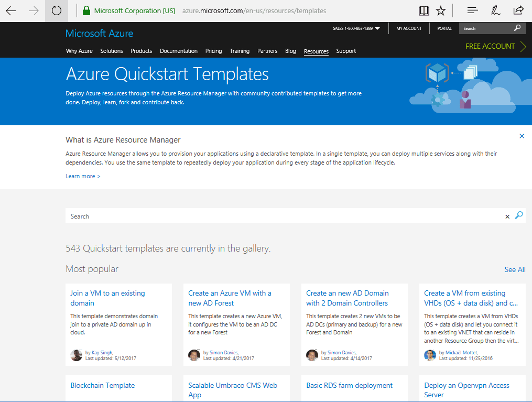Open Scalable Umbraco CMS Web App
Viewport: 532px width, 402px height.
click(x=233, y=390)
